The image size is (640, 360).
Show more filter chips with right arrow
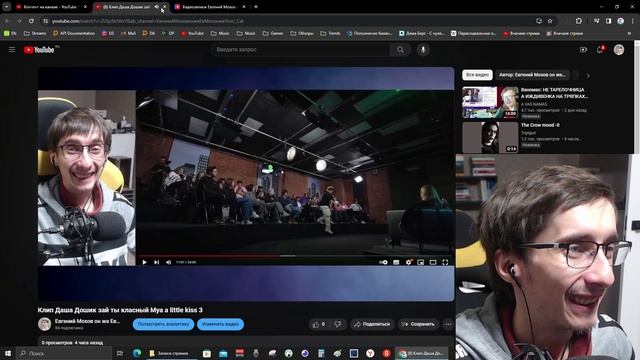click(x=588, y=76)
